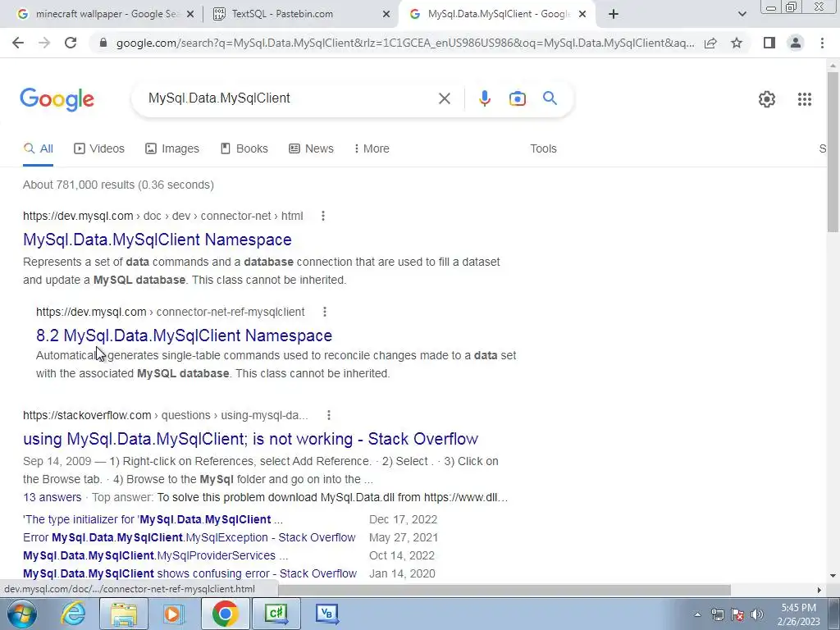Show hidden system tray icons
The image size is (840, 630).
[x=697, y=614]
